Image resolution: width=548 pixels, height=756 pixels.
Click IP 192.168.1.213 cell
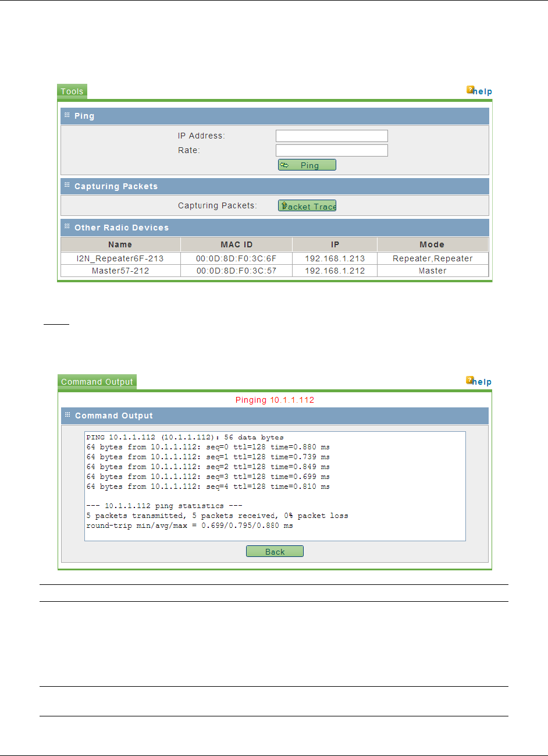(x=335, y=258)
